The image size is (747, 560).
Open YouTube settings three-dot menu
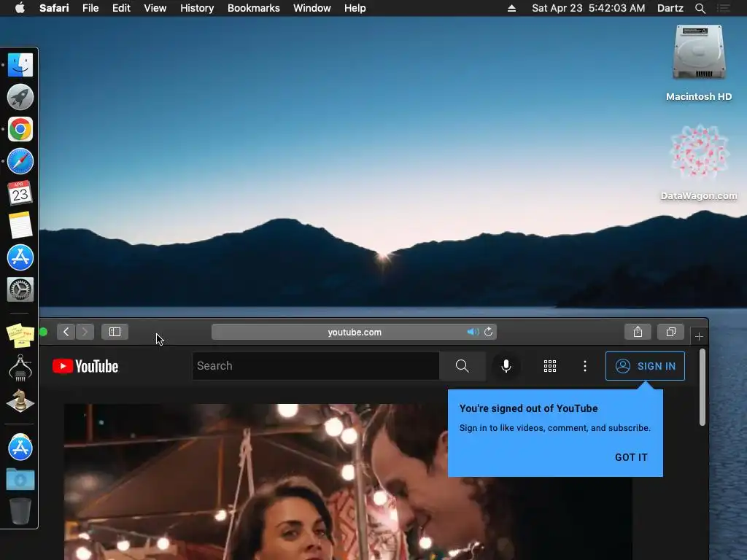[x=585, y=366]
